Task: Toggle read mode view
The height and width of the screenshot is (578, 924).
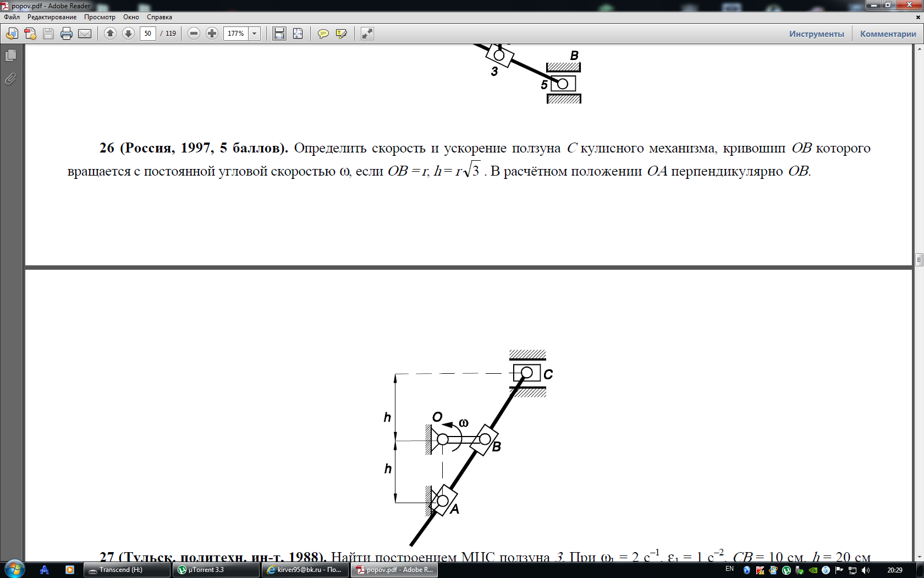Action: [367, 34]
